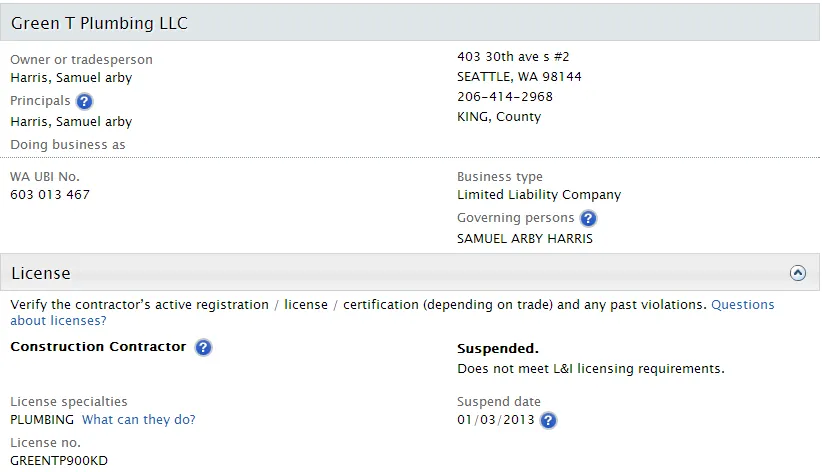The height and width of the screenshot is (472, 822).
Task: Click the Limited Liability Company business type
Action: [539, 195]
